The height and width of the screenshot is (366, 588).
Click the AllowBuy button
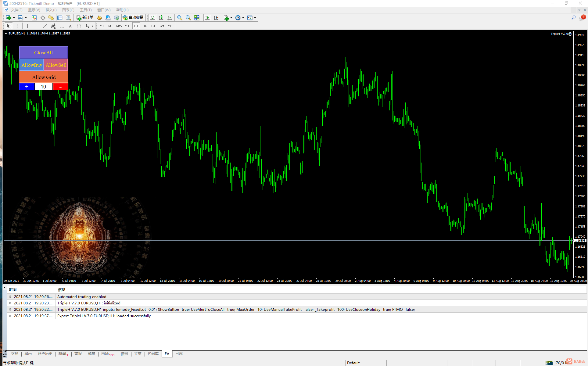(31, 65)
